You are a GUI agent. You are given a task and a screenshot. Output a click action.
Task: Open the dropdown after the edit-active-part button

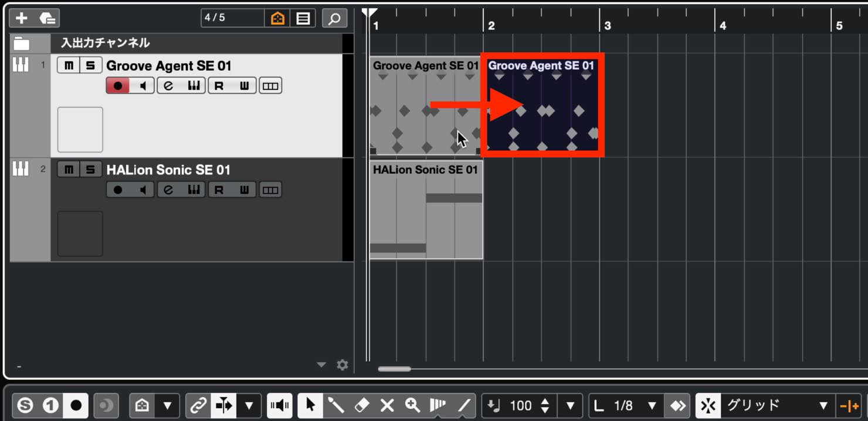(249, 405)
